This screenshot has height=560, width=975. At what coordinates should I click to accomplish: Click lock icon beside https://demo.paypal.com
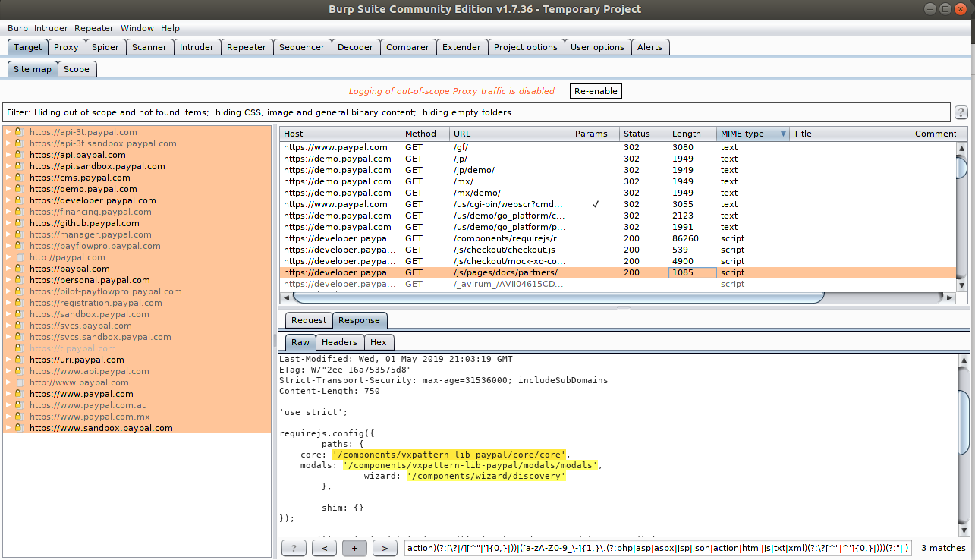[x=20, y=189]
